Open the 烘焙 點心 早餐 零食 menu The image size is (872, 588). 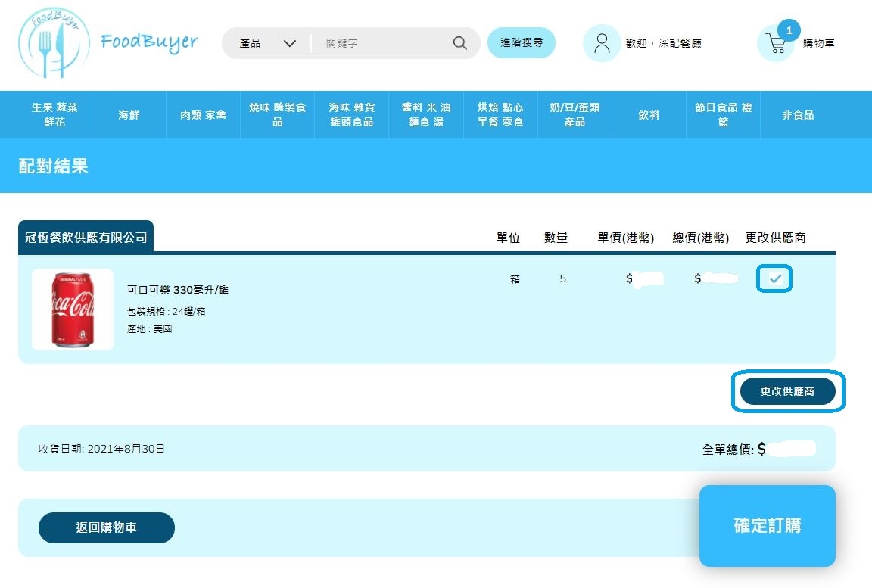[500, 114]
